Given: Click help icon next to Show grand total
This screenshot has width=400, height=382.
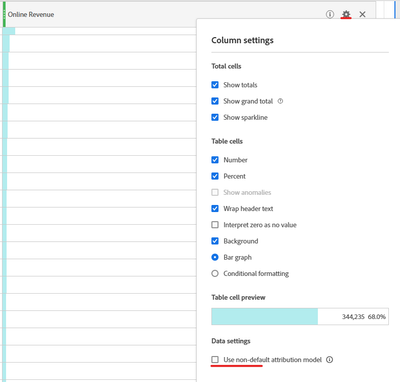Looking at the screenshot, I should [280, 101].
